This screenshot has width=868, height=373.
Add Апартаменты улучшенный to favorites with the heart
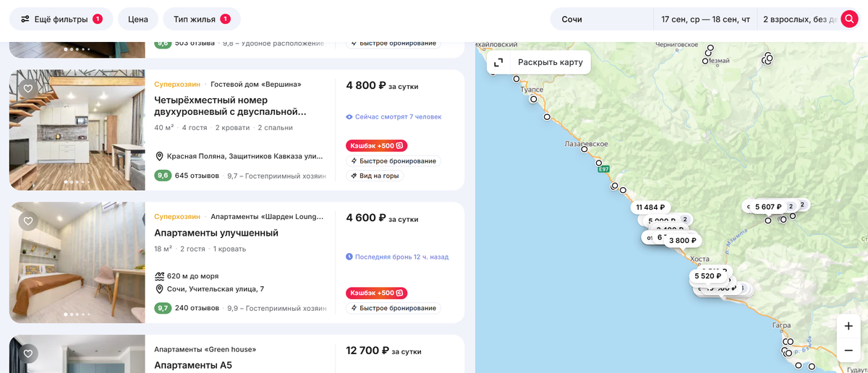coord(28,221)
